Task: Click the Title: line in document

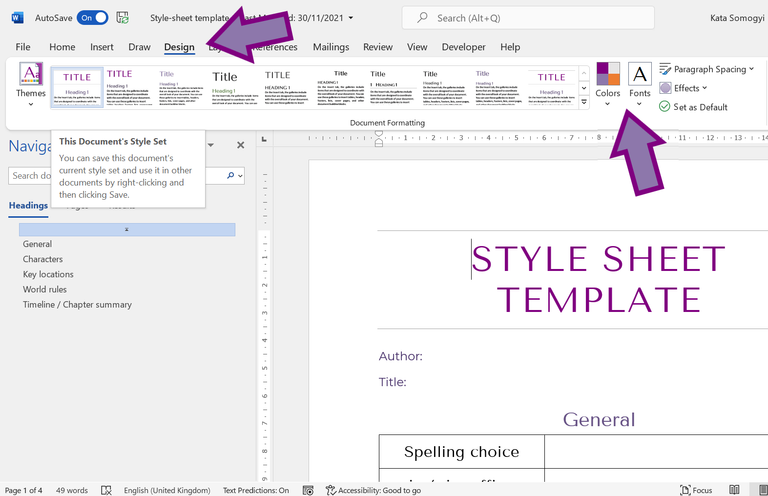Action: click(392, 382)
